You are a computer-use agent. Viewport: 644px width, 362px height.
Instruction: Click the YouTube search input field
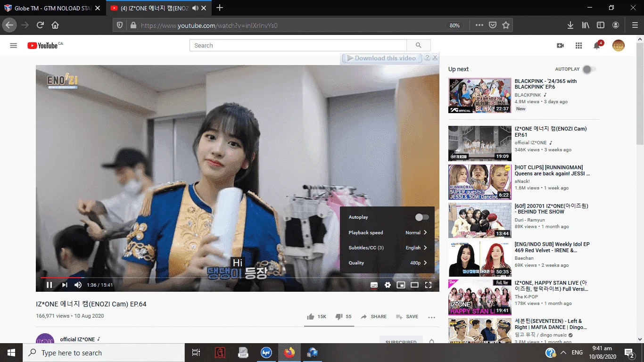click(298, 45)
